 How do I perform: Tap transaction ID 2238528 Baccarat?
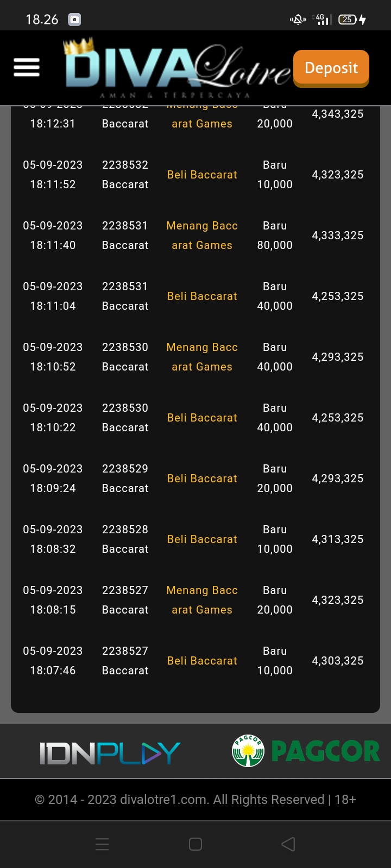(x=125, y=539)
